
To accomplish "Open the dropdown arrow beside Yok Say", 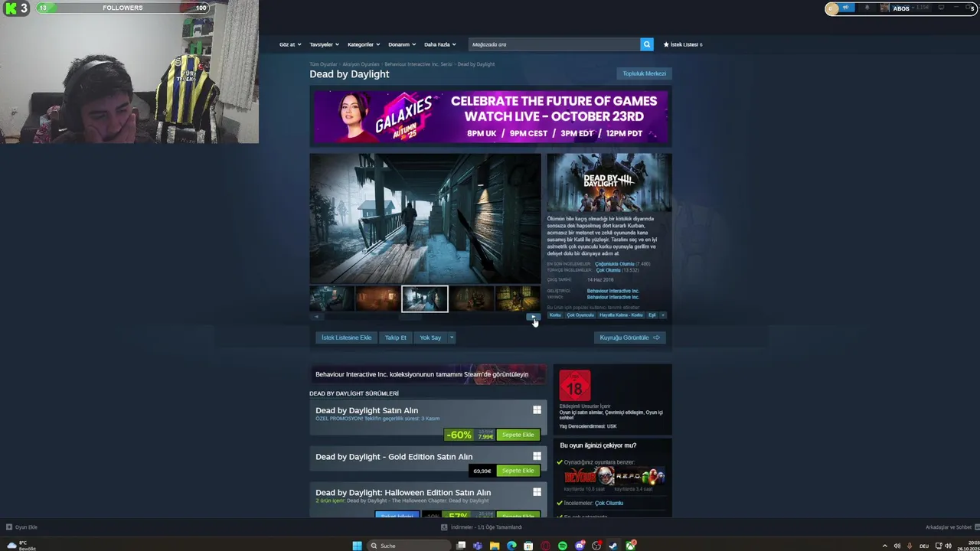I will click(x=452, y=337).
